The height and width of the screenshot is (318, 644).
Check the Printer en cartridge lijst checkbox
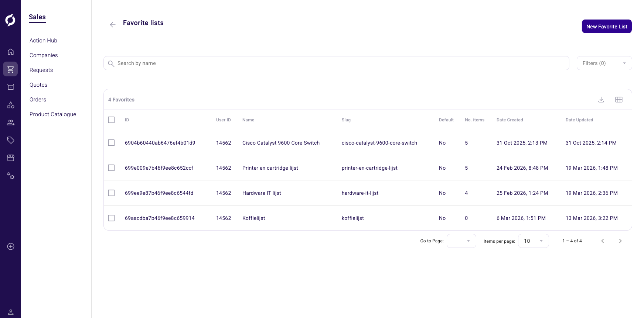point(111,168)
